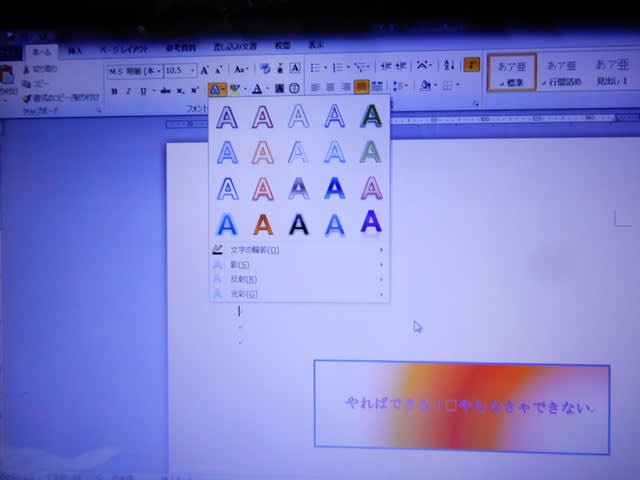Click the Bold button in the ribbon

pos(115,90)
